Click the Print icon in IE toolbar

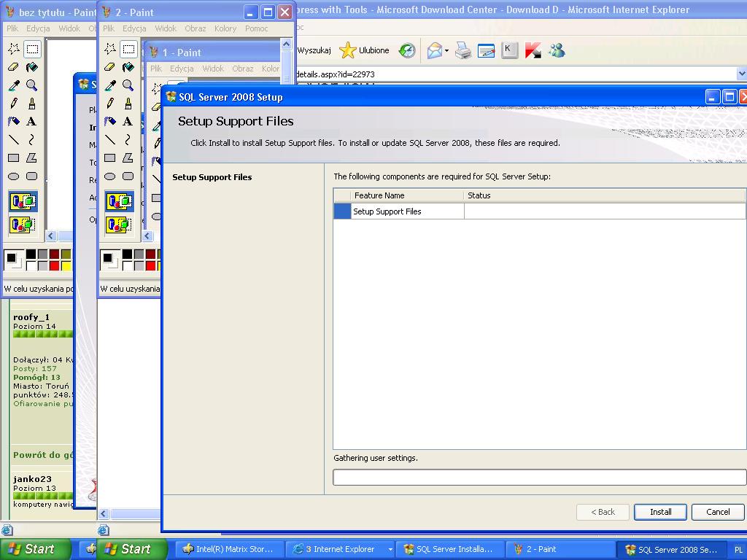tap(462, 50)
